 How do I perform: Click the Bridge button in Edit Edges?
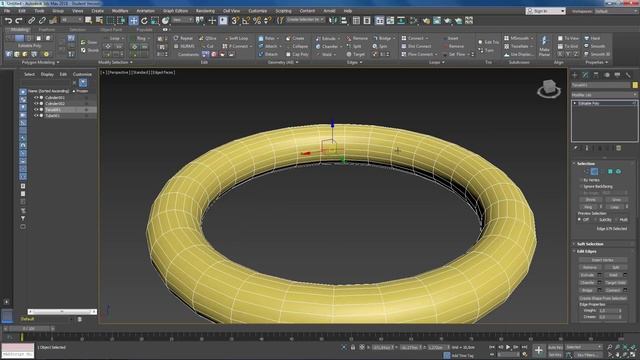(x=587, y=290)
